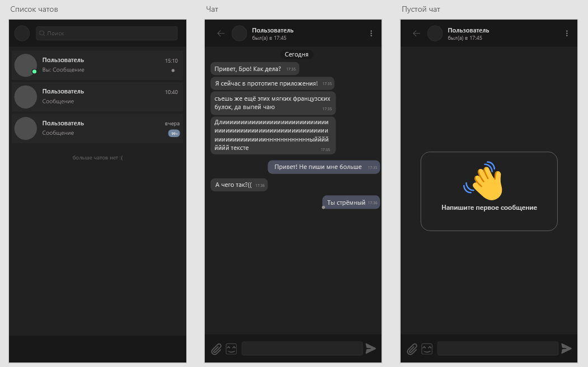Open the chat with time 15:10

coord(97,65)
